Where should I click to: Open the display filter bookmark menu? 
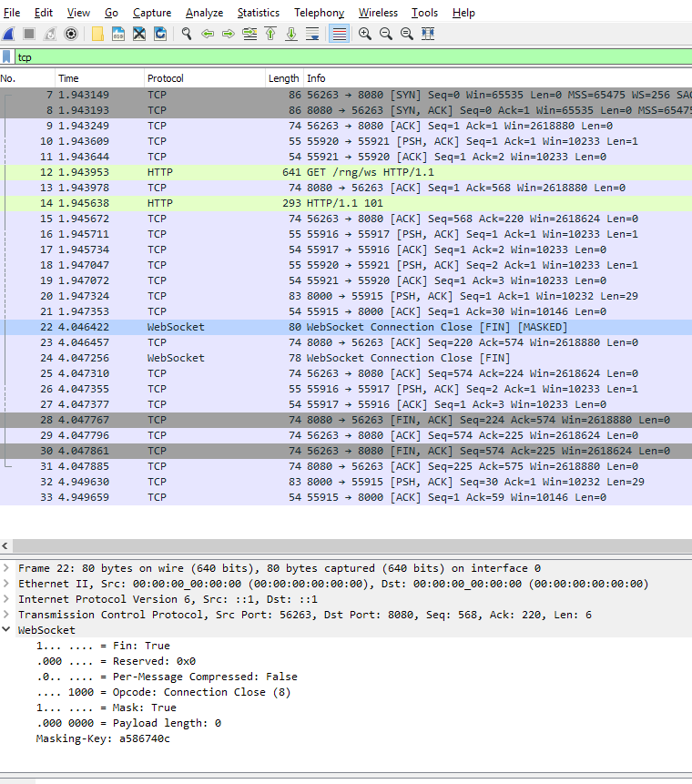(x=6, y=57)
